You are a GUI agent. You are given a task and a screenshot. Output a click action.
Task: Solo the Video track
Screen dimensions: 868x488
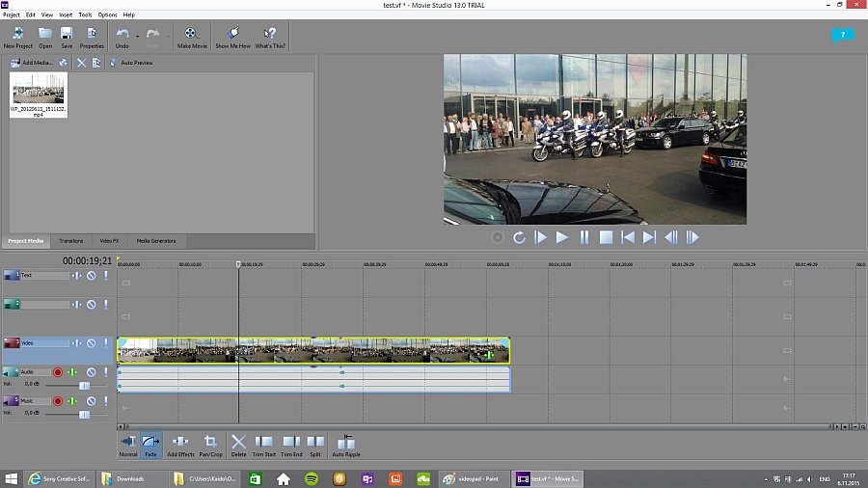tap(106, 343)
